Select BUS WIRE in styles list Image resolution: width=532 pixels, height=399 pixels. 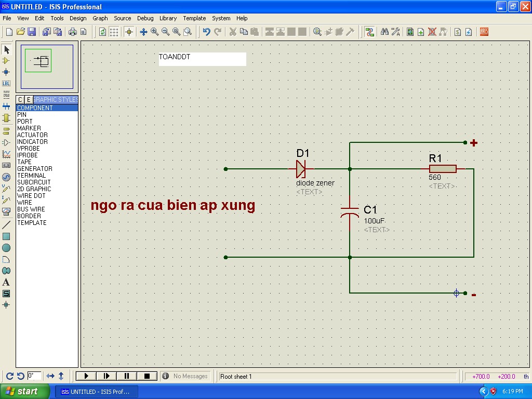click(x=31, y=209)
